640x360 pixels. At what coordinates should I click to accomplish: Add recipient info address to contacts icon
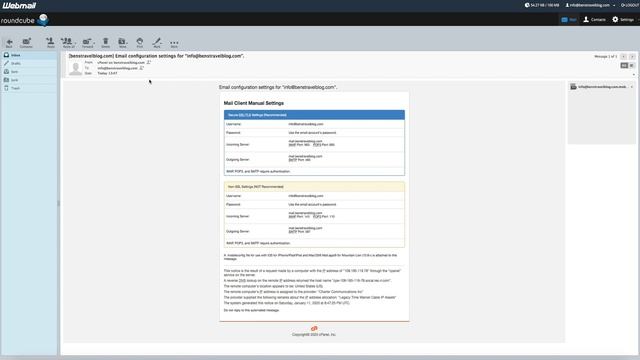coord(142,68)
